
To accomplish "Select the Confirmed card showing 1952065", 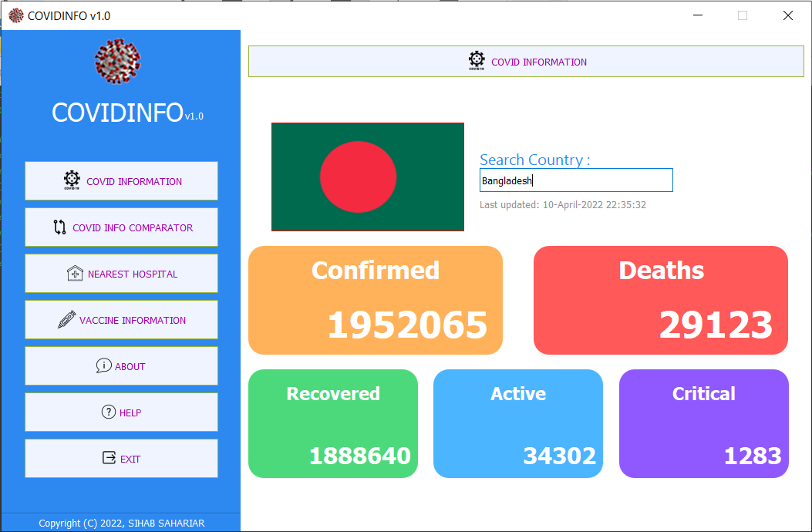I will (x=376, y=301).
